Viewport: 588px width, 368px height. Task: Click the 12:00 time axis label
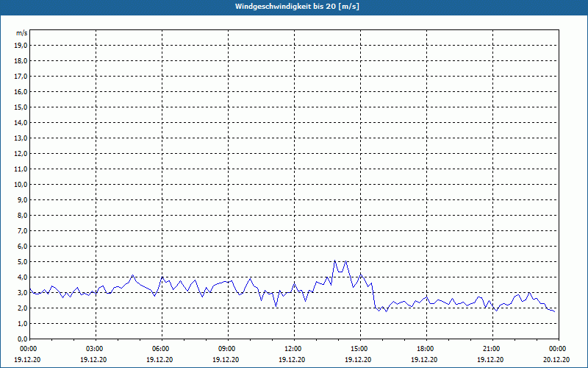point(293,349)
